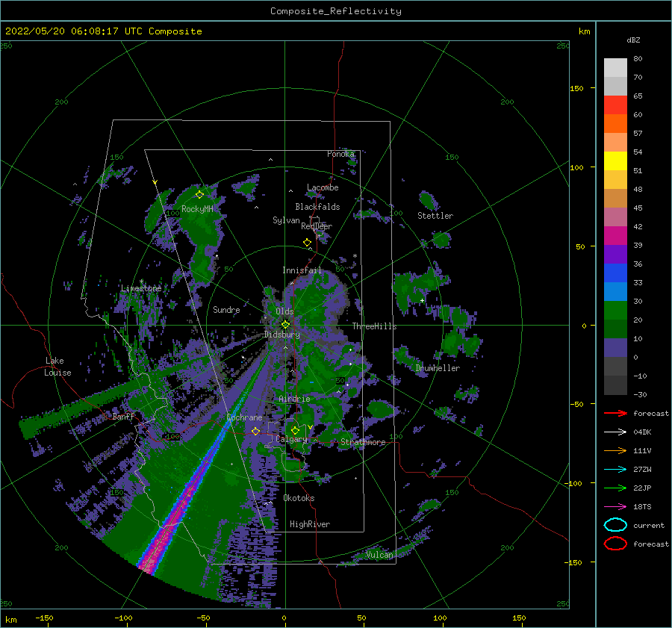Click the ThreeHills city label
The height and width of the screenshot is (628, 672).
click(x=374, y=326)
